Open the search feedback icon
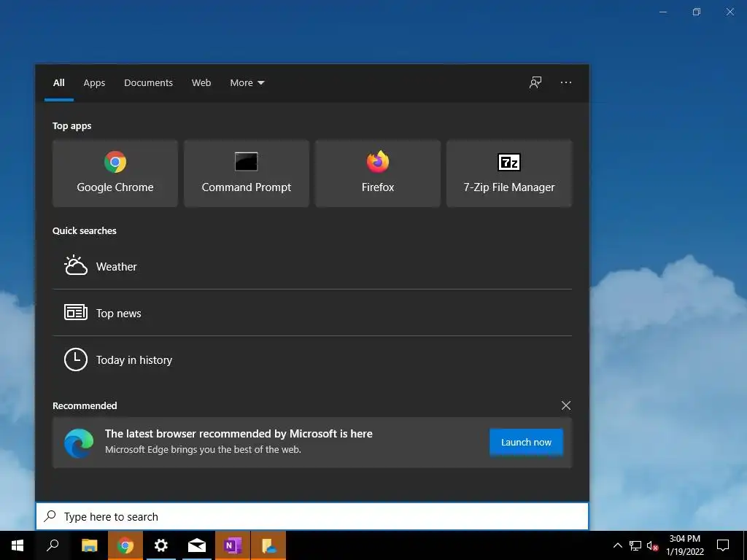747x560 pixels. click(535, 82)
